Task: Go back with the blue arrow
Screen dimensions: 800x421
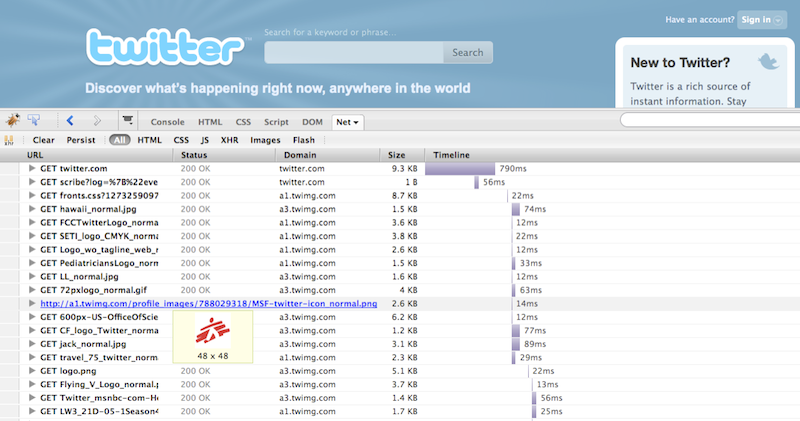Action: click(x=70, y=120)
